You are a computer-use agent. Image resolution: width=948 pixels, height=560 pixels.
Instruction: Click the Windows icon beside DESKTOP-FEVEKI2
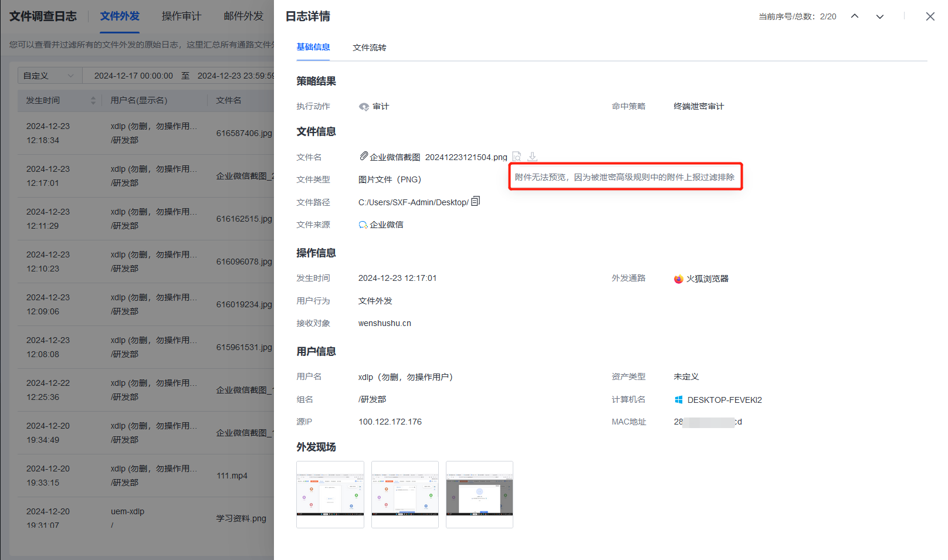coord(679,400)
